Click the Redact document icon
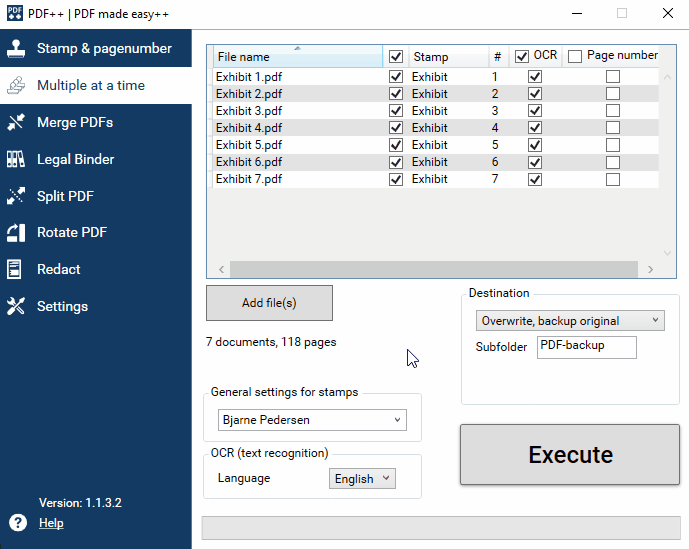689x549 pixels. coord(14,269)
